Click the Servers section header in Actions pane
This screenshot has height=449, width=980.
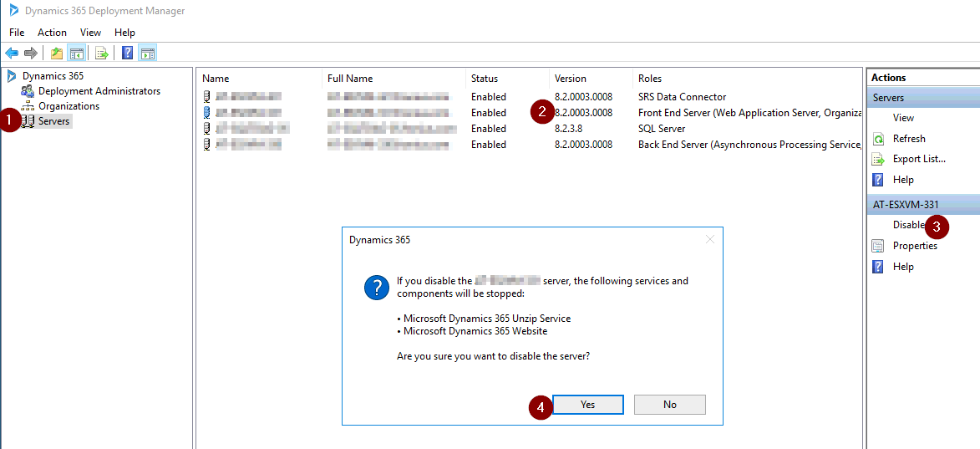tap(923, 98)
